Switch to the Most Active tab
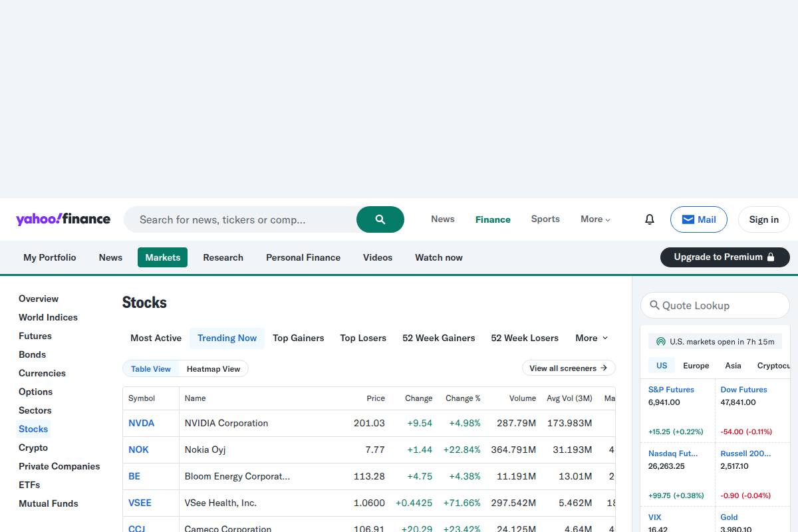Screen dimensions: 798x532 (x=156, y=338)
